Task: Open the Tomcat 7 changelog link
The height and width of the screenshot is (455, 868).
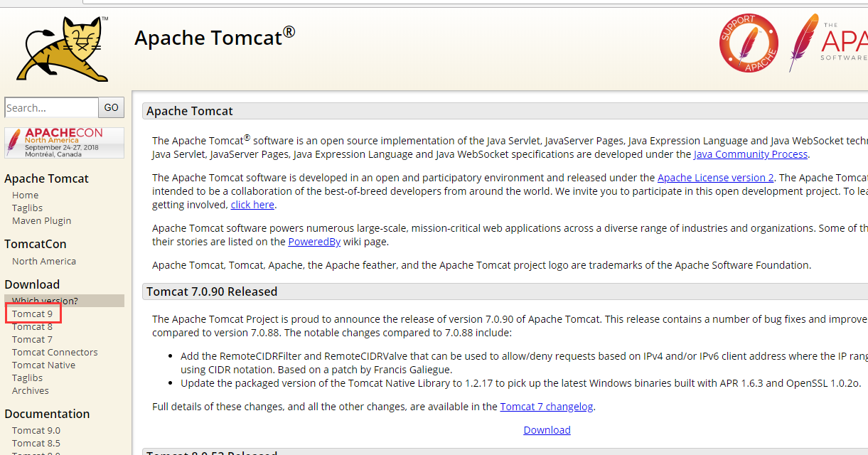Action: pos(547,407)
